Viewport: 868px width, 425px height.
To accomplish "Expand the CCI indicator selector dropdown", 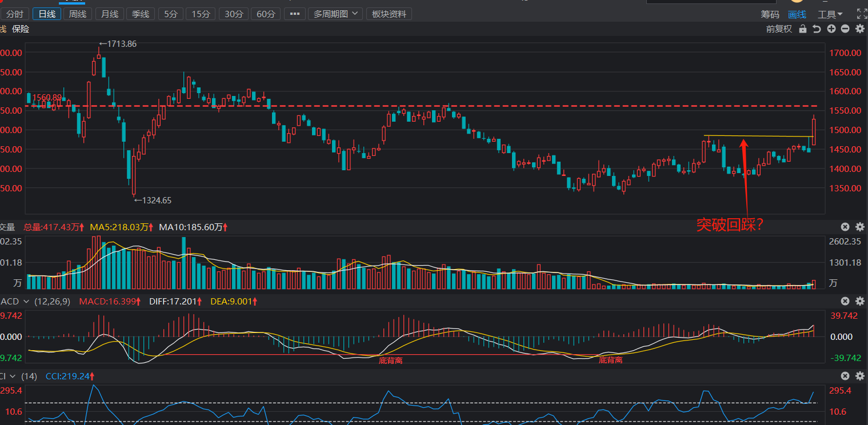I will 13,376.
